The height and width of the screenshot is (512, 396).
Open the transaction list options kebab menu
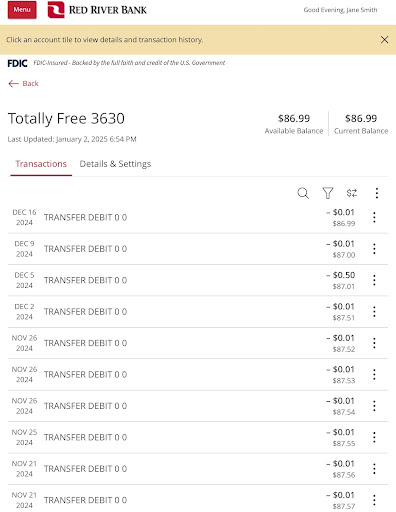377,193
